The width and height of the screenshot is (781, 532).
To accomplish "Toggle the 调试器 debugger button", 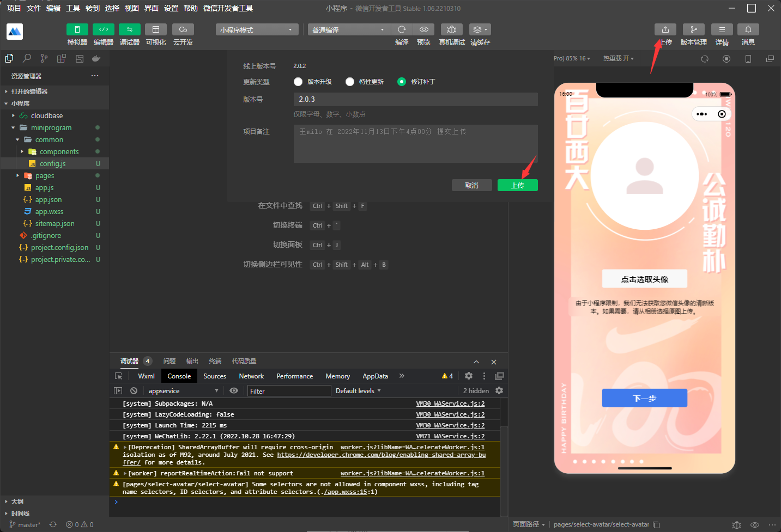I will tap(129, 29).
